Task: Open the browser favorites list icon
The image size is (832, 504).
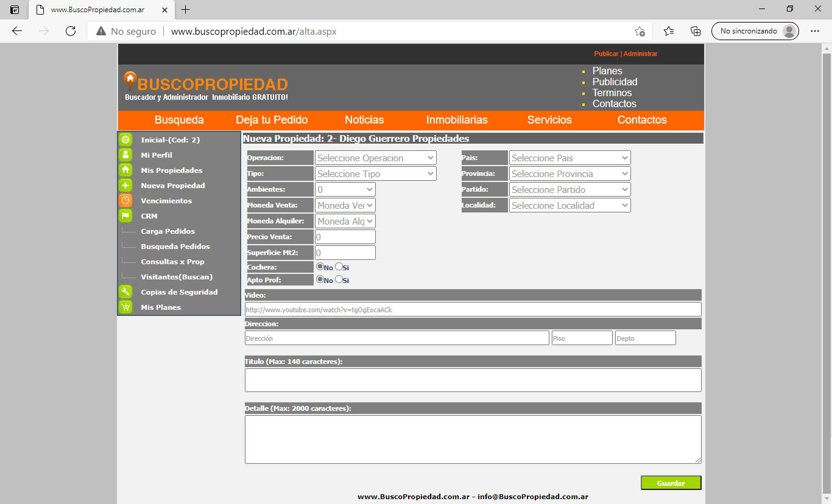Action: [669, 31]
